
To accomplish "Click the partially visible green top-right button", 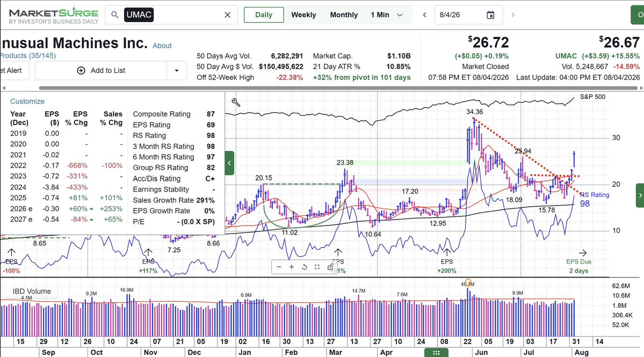I will [x=638, y=15].
